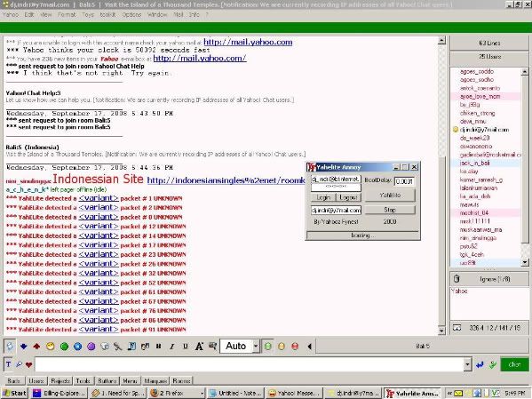Click Stop in Yahelite Annoy window

click(390, 210)
